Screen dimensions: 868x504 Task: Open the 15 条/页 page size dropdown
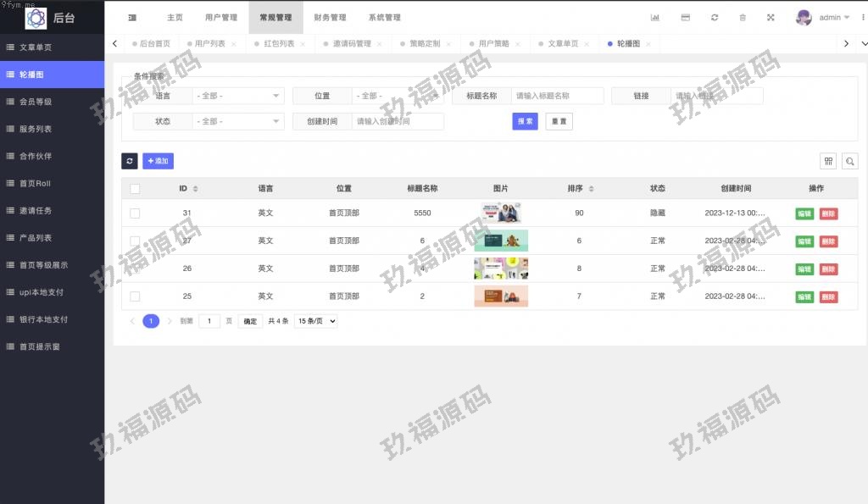point(315,321)
